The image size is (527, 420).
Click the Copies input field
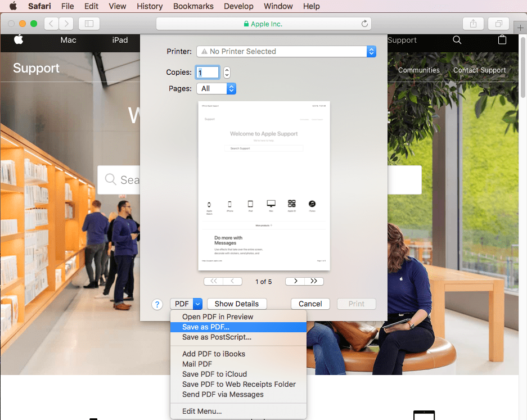click(x=208, y=72)
